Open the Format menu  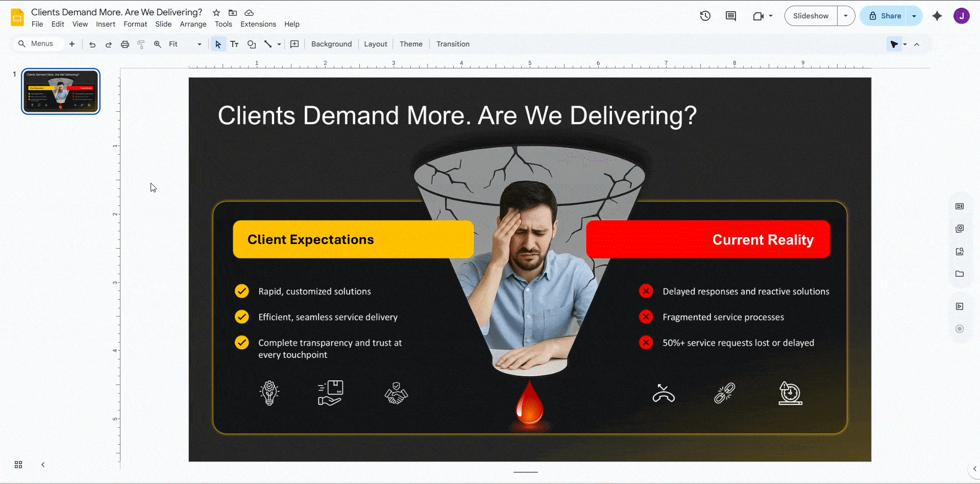coord(135,24)
